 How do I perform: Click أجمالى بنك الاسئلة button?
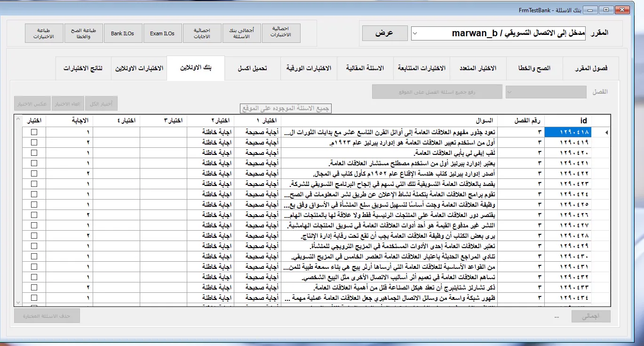(242, 33)
